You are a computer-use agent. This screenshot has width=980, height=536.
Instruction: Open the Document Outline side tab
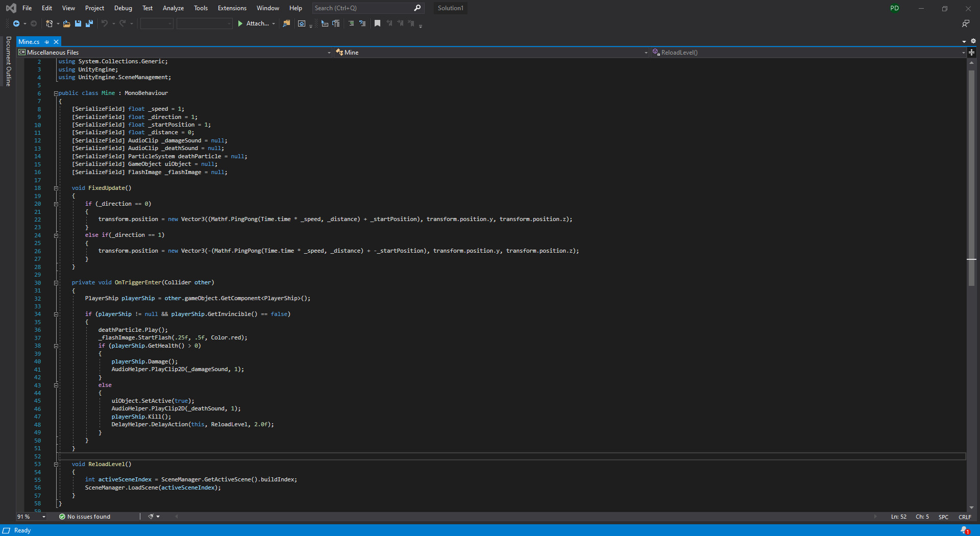[8, 61]
